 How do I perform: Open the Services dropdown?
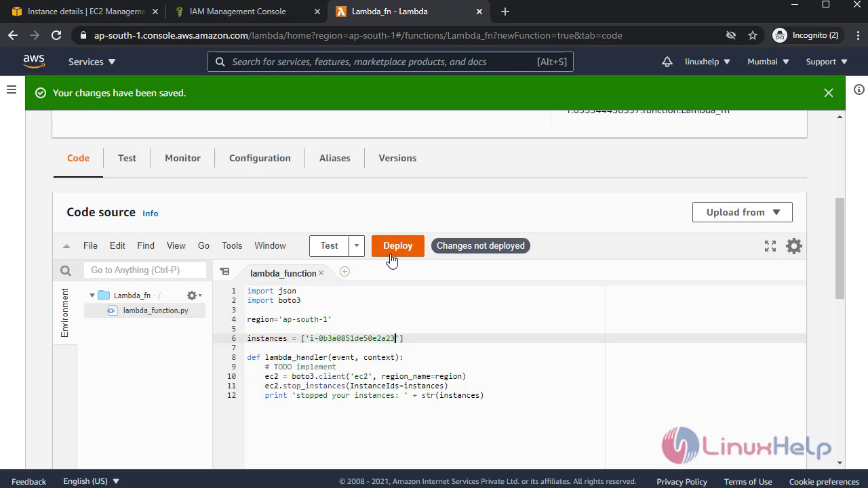92,62
